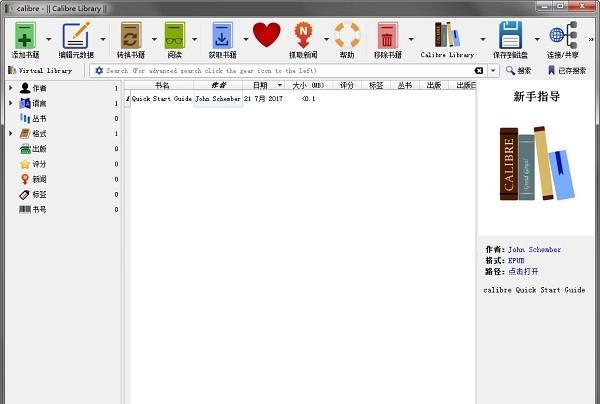The height and width of the screenshot is (404, 600).
Task: Click the Get books (获取书籍) icon
Action: point(222,36)
